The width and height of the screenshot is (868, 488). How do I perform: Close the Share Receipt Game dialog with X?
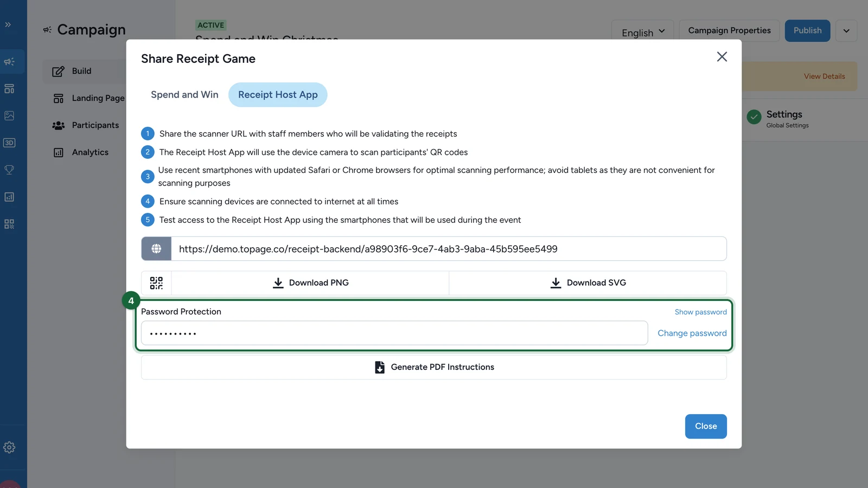722,57
